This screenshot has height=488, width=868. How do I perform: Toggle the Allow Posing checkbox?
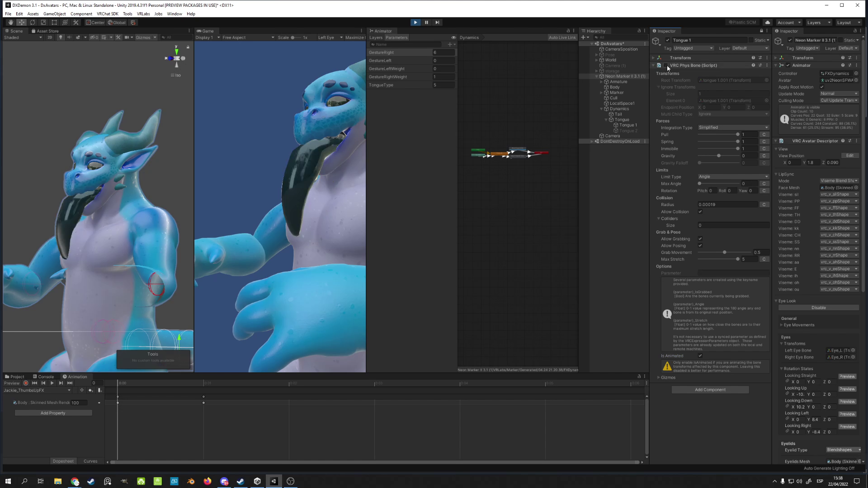700,246
